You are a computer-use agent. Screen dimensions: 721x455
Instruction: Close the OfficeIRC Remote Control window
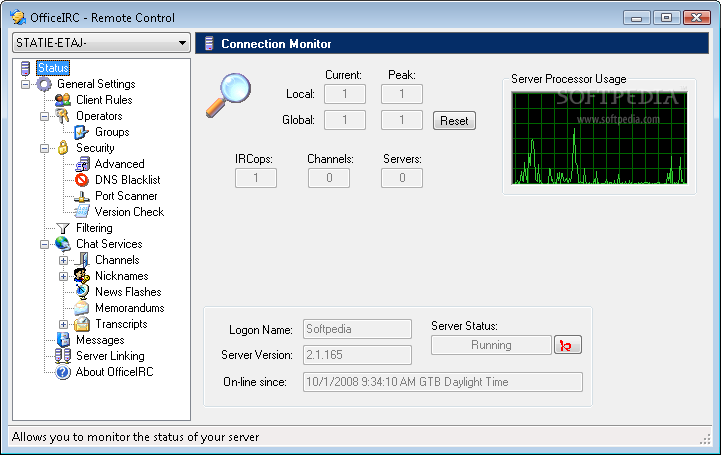(x=696, y=18)
